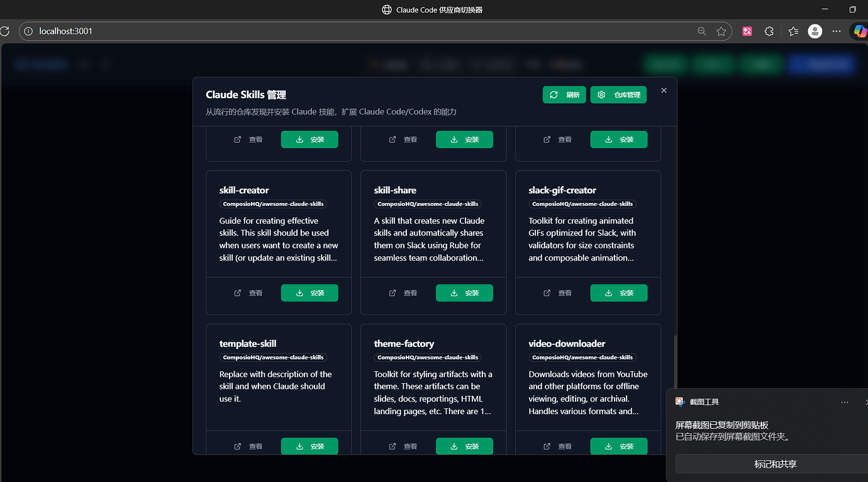
Task: Open the pink translate extension icon
Action: click(x=747, y=31)
